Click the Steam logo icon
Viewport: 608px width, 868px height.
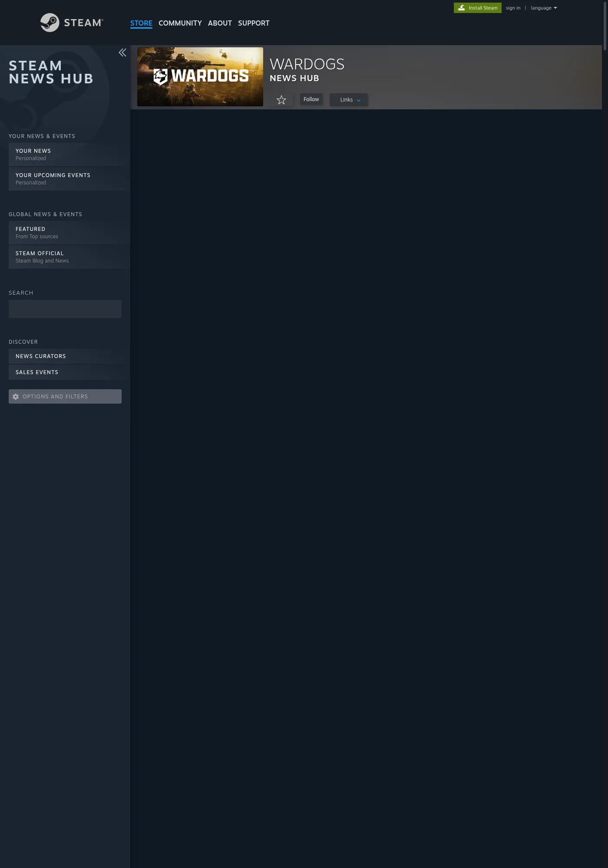pos(50,23)
